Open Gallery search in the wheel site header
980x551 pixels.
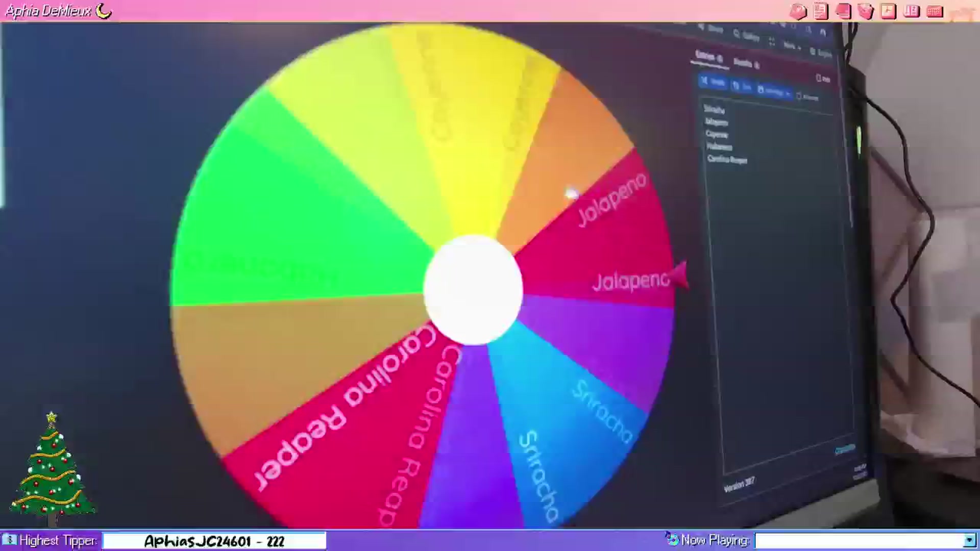coord(747,36)
